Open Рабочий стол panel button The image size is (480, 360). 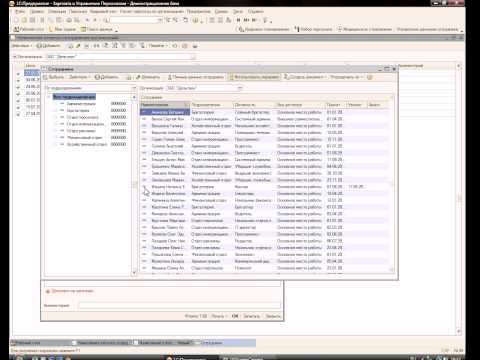[x=29, y=29]
